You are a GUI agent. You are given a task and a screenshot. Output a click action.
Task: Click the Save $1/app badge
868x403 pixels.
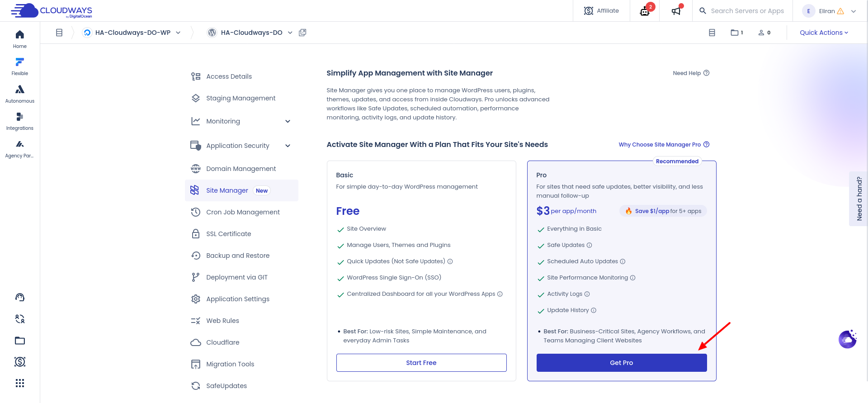pos(663,211)
